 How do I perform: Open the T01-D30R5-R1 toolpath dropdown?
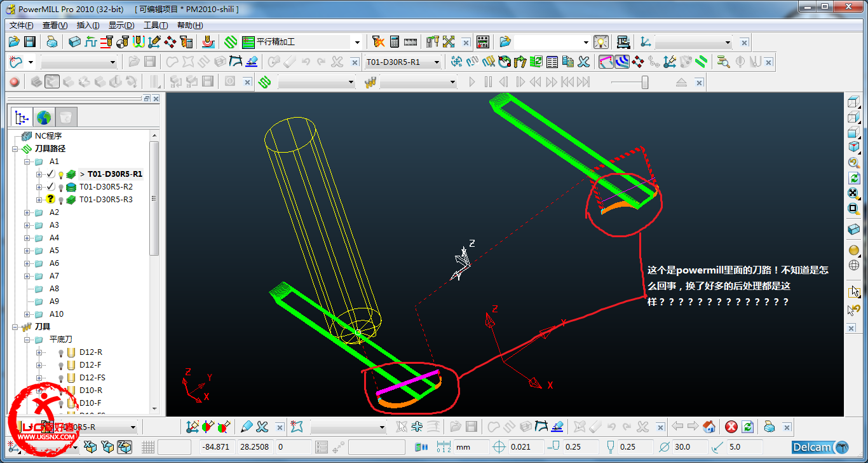[x=437, y=62]
